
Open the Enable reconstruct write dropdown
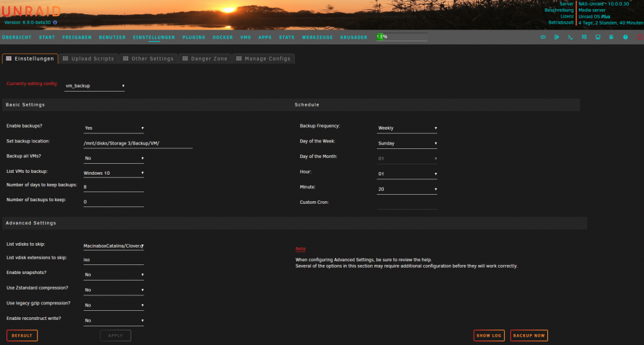tap(113, 320)
